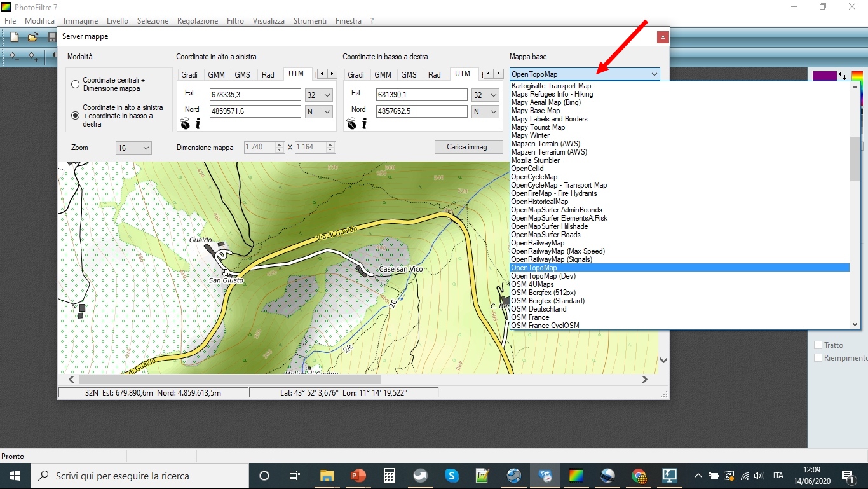Close the Server mappe dialog
The height and width of the screenshot is (489, 868).
point(663,37)
